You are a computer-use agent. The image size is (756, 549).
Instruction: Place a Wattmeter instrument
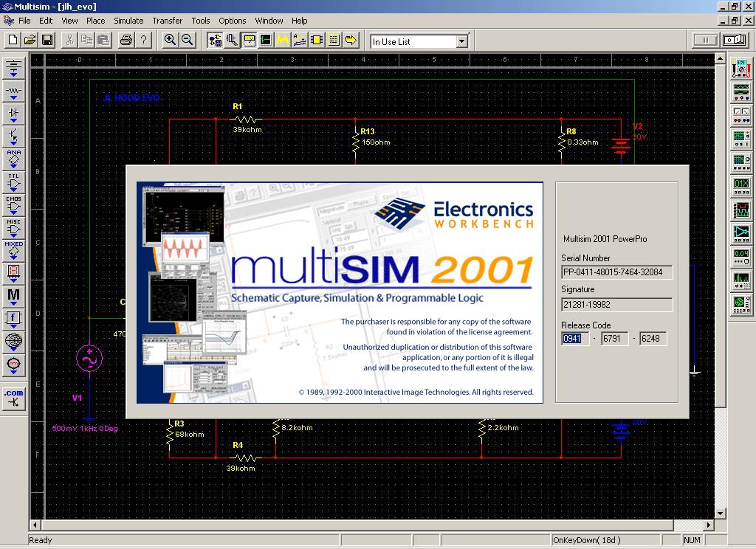[x=741, y=114]
